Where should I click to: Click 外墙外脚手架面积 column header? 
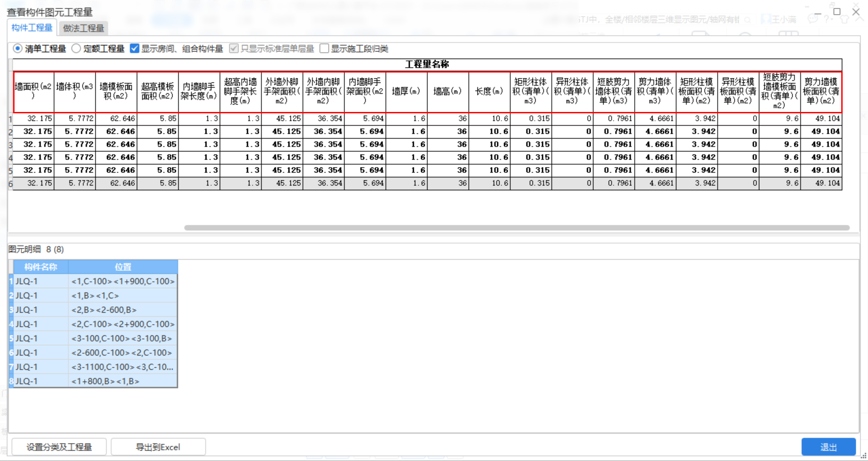point(282,92)
